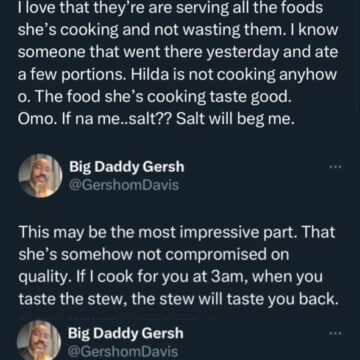Click the line 'she's somehow not compromised on'
This screenshot has width=360, height=360.
154,255
